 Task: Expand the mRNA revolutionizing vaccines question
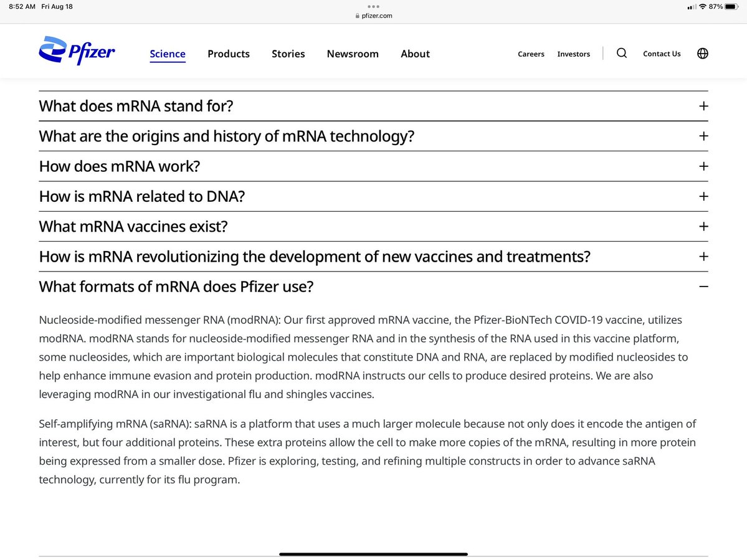pos(703,257)
